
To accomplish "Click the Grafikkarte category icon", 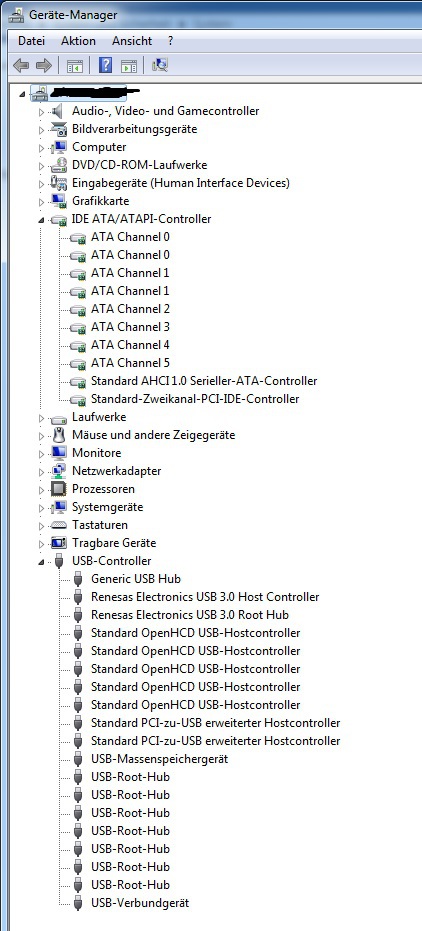I will coord(59,201).
